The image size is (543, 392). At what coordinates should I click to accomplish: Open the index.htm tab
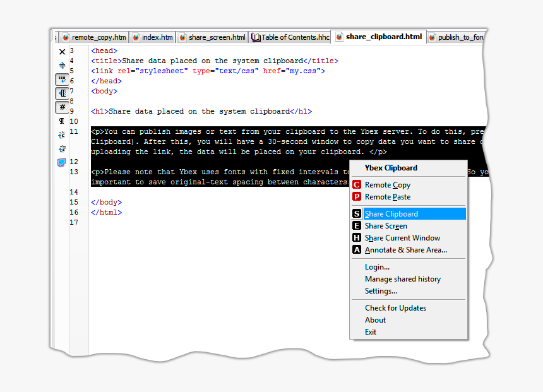152,37
